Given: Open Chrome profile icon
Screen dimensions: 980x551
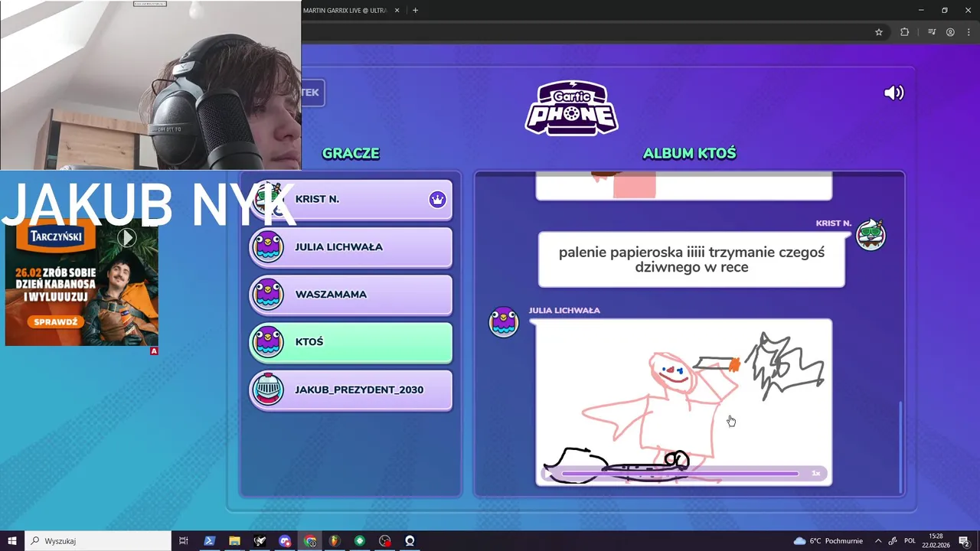Looking at the screenshot, I should [x=950, y=32].
